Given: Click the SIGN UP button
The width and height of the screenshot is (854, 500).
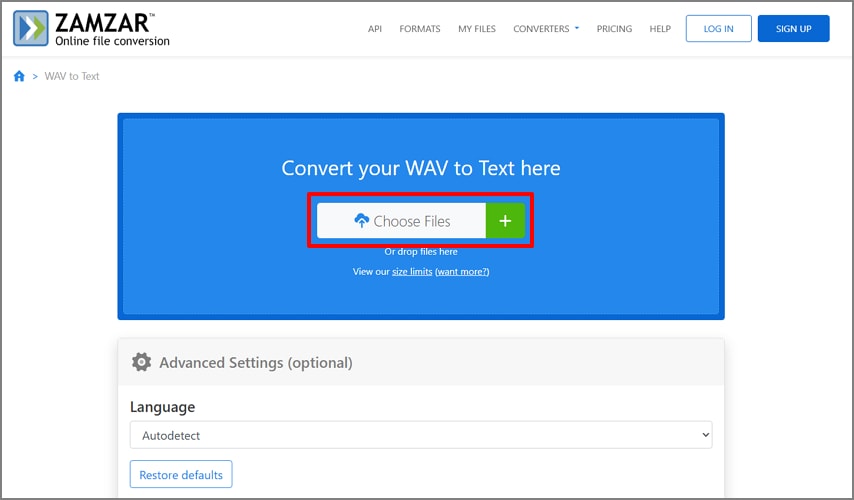Looking at the screenshot, I should tap(794, 28).
